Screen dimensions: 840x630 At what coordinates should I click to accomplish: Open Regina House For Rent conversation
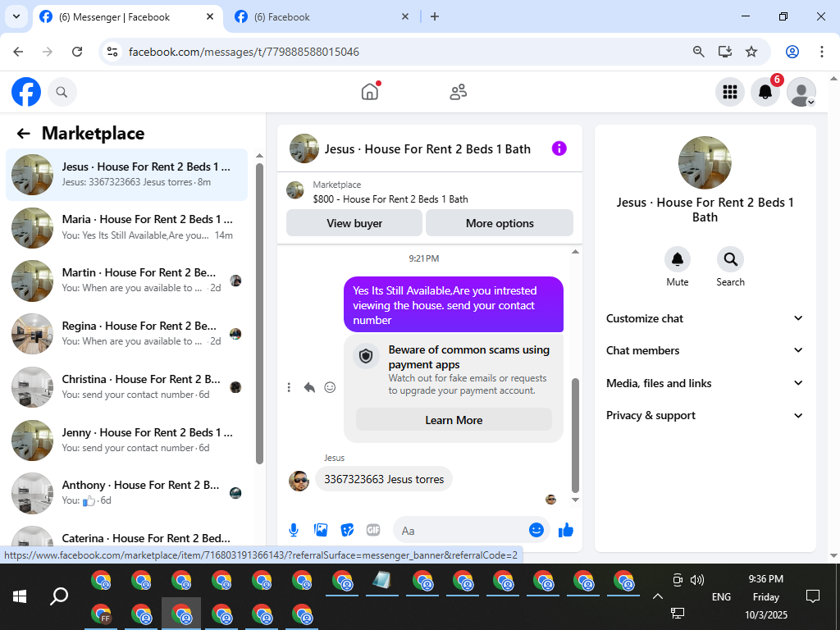(127, 334)
